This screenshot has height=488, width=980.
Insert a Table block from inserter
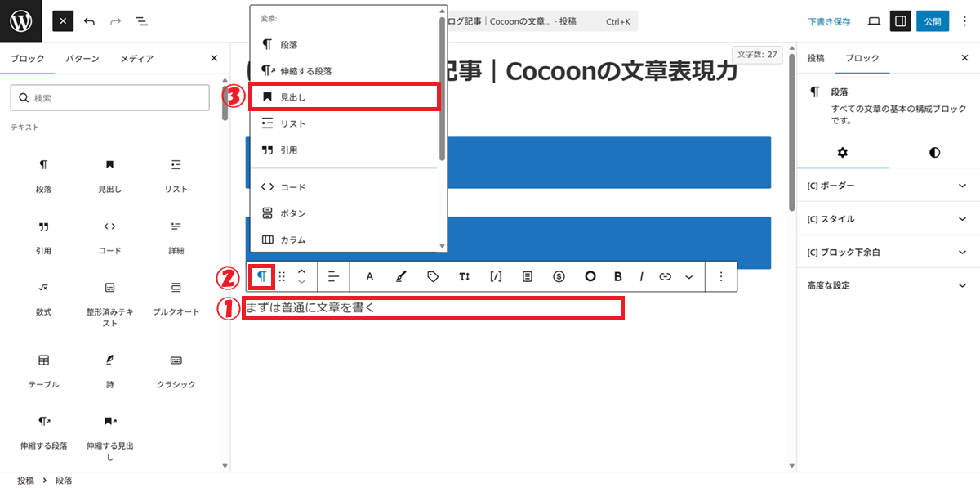43,367
